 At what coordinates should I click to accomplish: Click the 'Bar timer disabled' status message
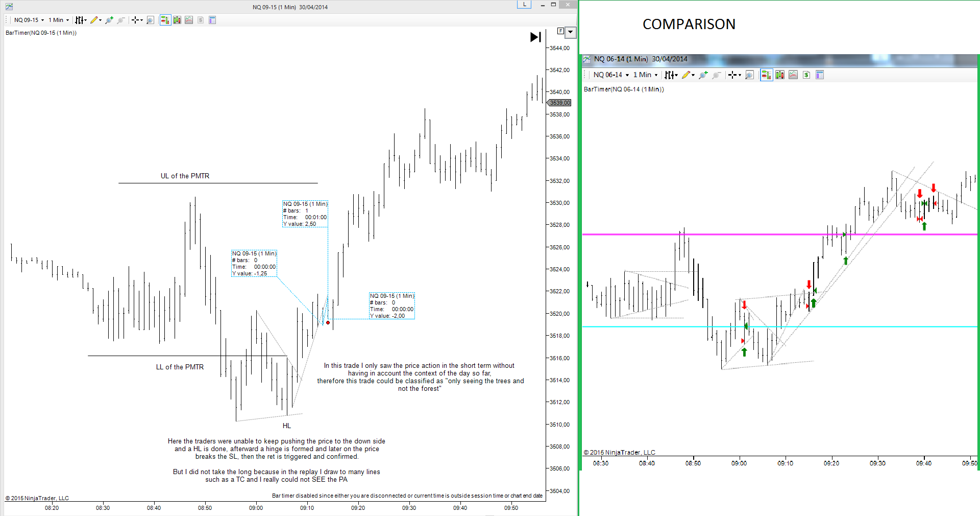[x=407, y=496]
